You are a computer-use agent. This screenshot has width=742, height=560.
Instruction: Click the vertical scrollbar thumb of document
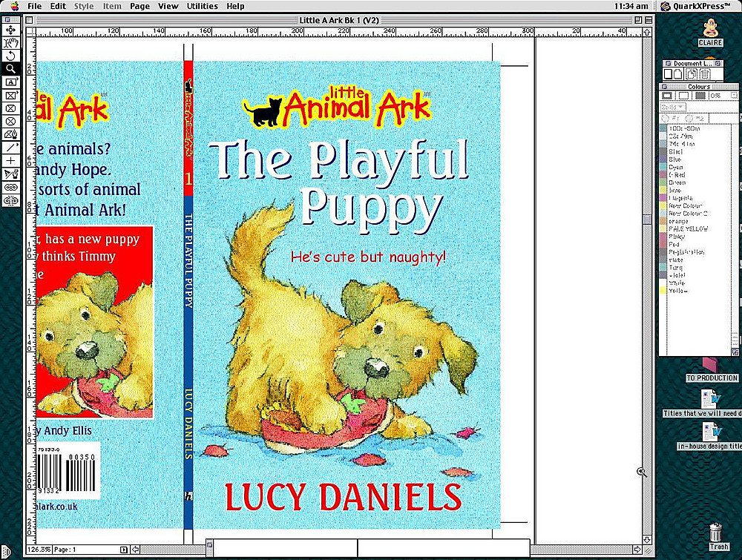pos(647,220)
